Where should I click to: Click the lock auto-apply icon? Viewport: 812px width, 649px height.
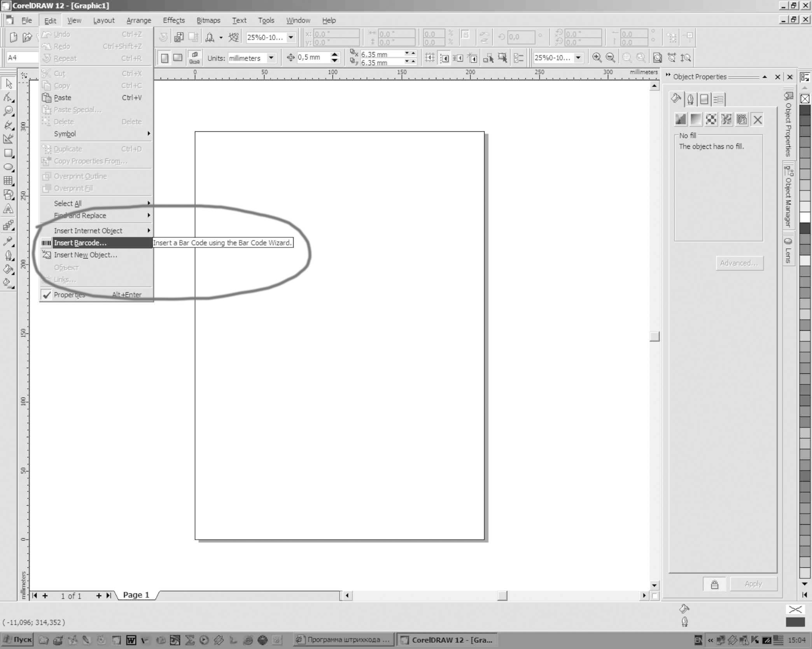tap(714, 584)
